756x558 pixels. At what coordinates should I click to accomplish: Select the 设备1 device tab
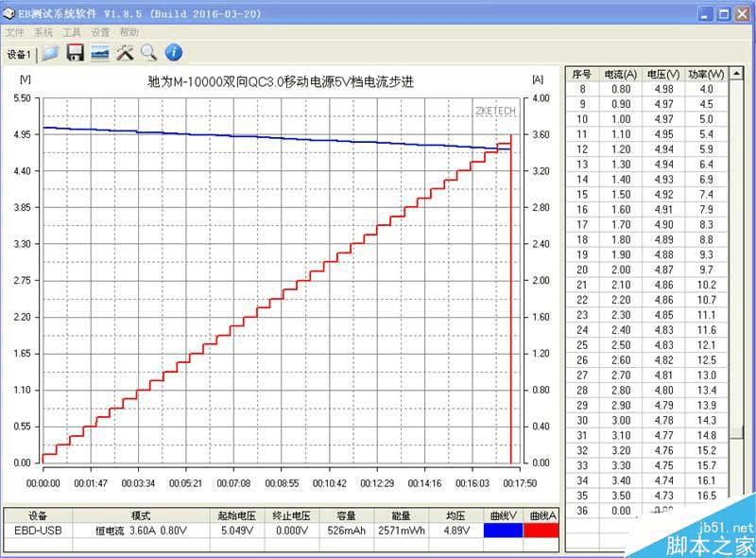pyautogui.click(x=18, y=55)
